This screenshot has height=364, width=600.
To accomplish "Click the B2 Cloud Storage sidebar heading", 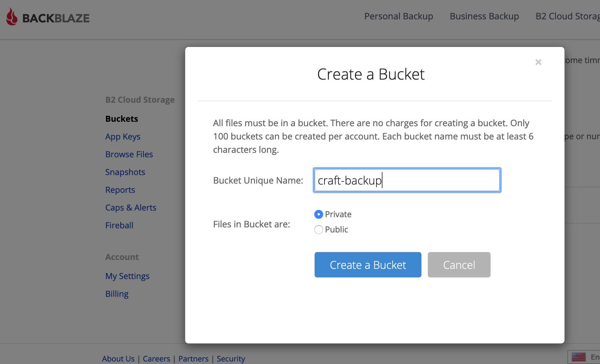I will point(140,100).
